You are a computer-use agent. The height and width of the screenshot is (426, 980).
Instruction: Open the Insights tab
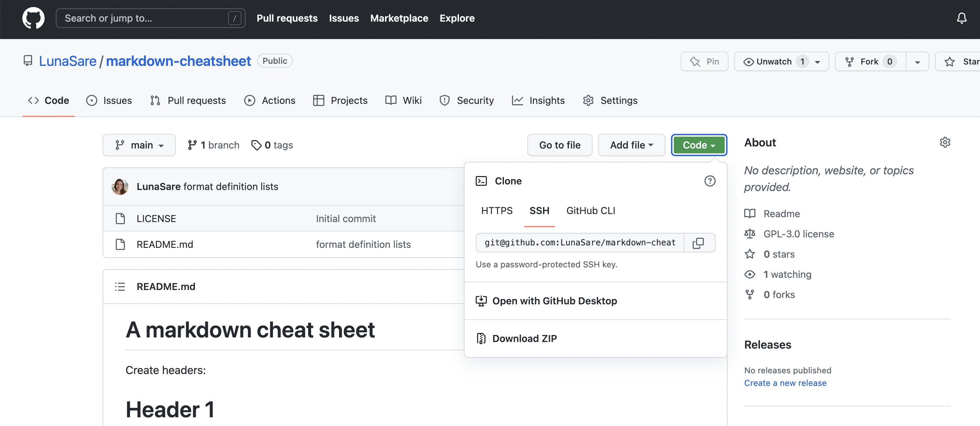538,100
